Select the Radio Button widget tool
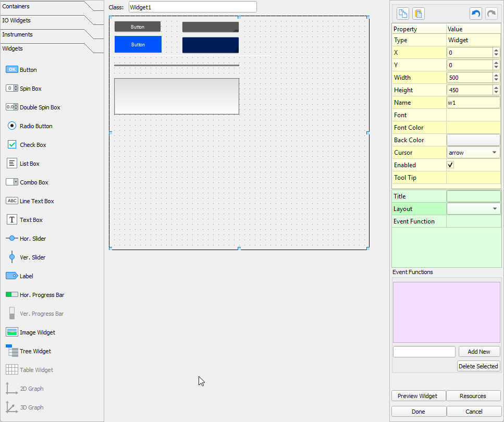This screenshot has width=504, height=422. (35, 126)
